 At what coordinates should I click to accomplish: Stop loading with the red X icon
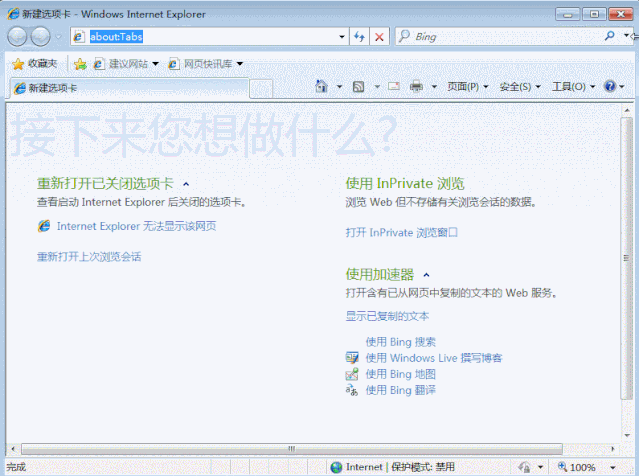pyautogui.click(x=379, y=37)
